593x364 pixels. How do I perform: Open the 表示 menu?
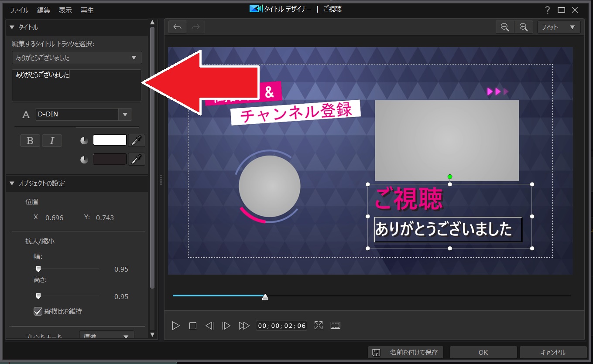point(65,10)
